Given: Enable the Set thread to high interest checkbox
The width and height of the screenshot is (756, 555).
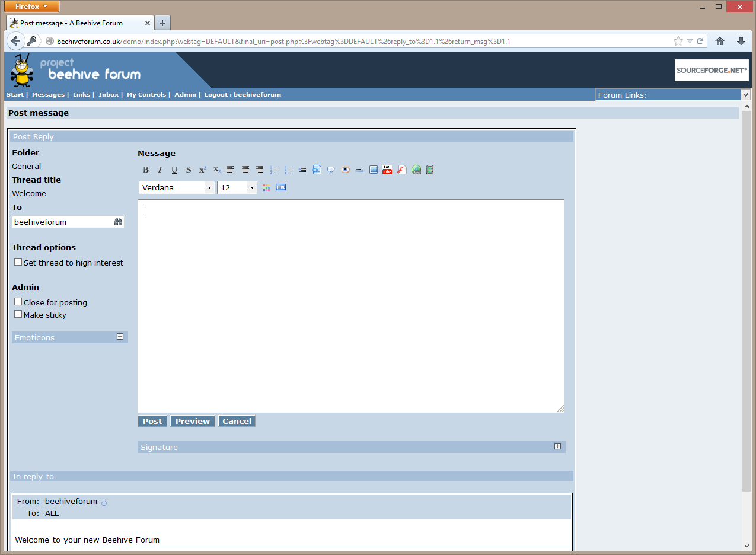Looking at the screenshot, I should pyautogui.click(x=18, y=261).
